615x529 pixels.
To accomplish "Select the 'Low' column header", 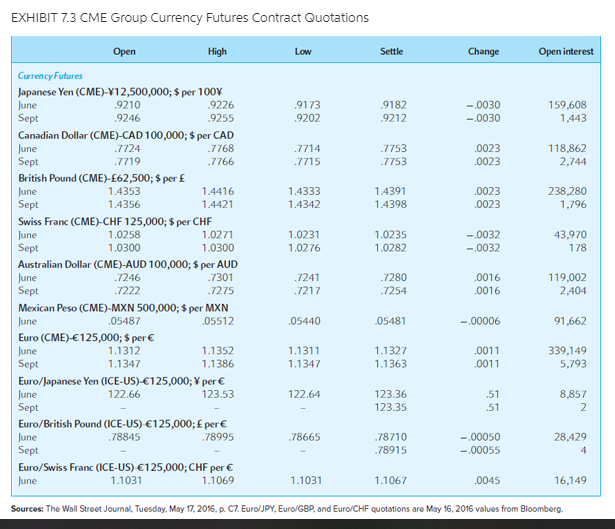I will pos(303,51).
